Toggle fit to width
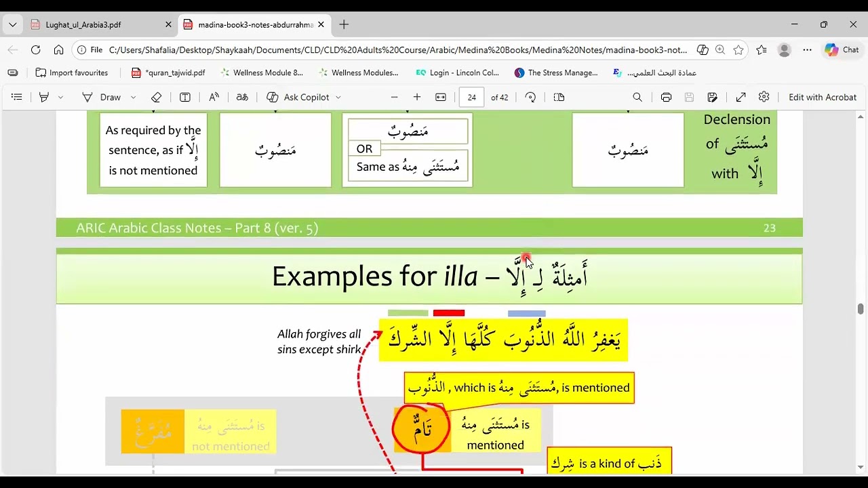The width and height of the screenshot is (868, 488). coord(441,97)
